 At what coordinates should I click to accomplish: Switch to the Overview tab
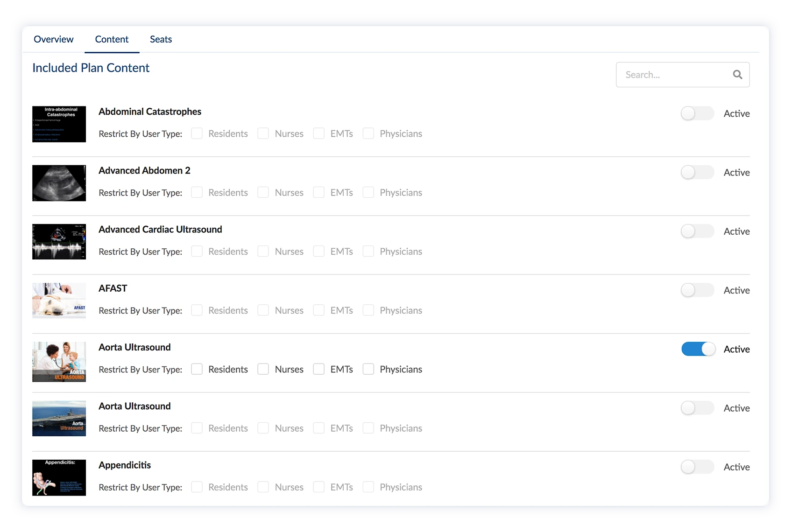[53, 39]
